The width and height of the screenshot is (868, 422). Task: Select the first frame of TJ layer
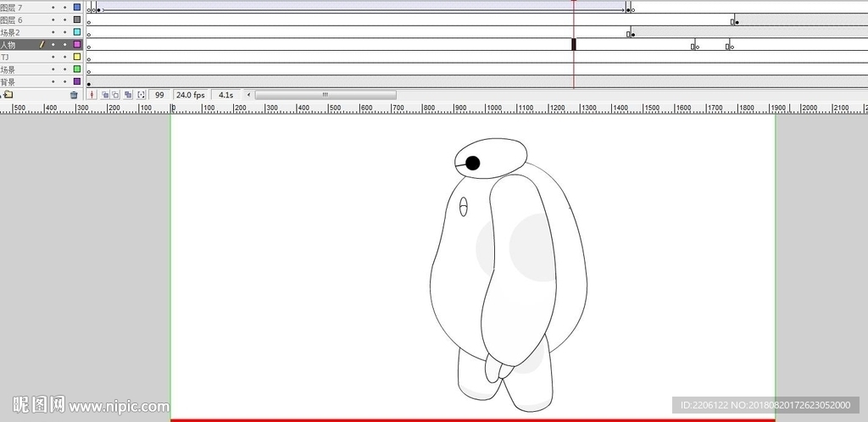pos(88,58)
